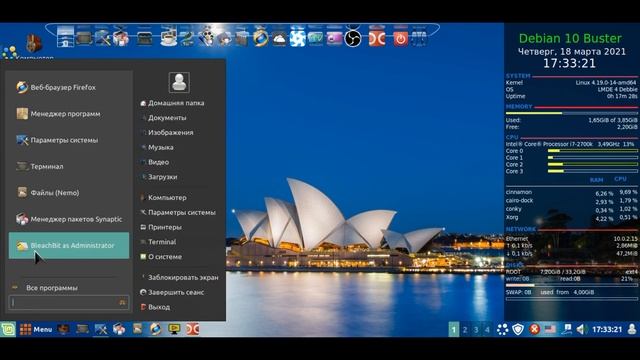Open Менеджер пакетов Synaptic
The height and width of the screenshot is (360, 640).
pyautogui.click(x=69, y=219)
